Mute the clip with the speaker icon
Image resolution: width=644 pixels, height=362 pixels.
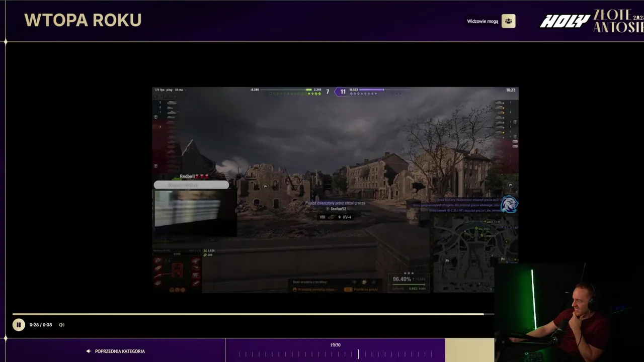click(x=61, y=325)
